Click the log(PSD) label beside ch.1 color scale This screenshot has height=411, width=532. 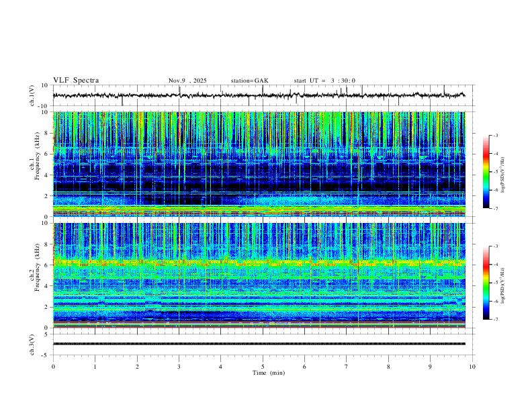[x=503, y=175]
